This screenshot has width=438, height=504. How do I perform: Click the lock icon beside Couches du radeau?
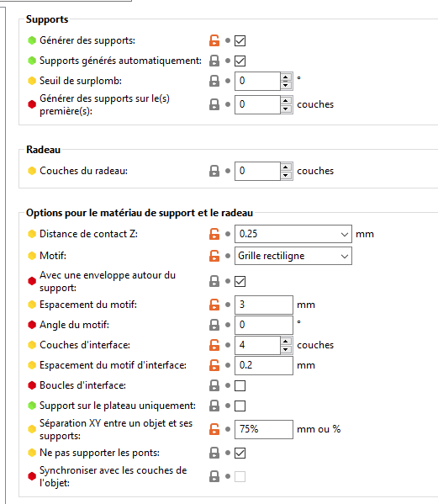click(x=214, y=171)
